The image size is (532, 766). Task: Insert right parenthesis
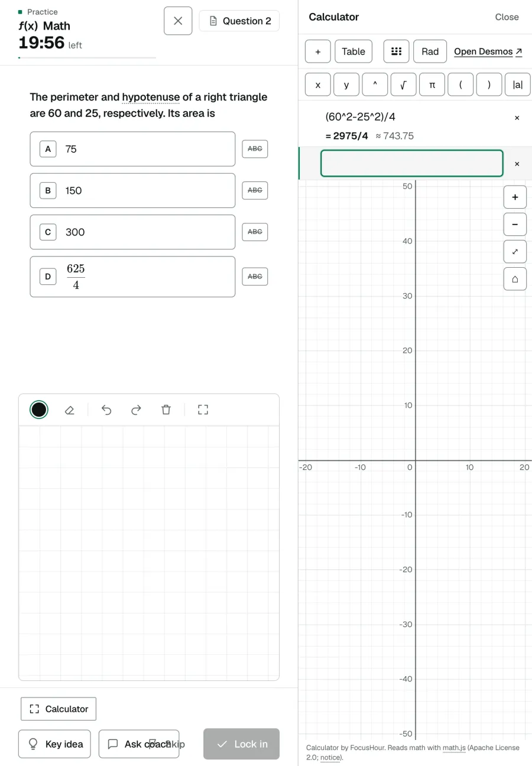pyautogui.click(x=489, y=85)
